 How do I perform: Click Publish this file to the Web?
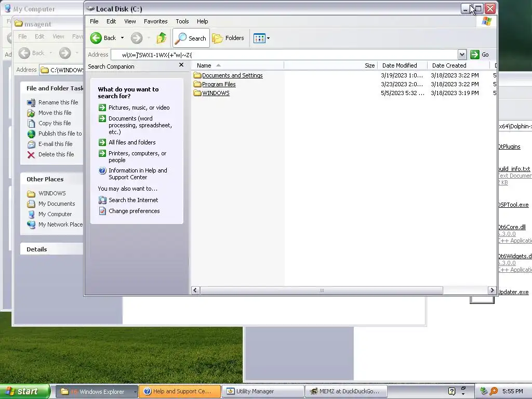[x=60, y=134]
